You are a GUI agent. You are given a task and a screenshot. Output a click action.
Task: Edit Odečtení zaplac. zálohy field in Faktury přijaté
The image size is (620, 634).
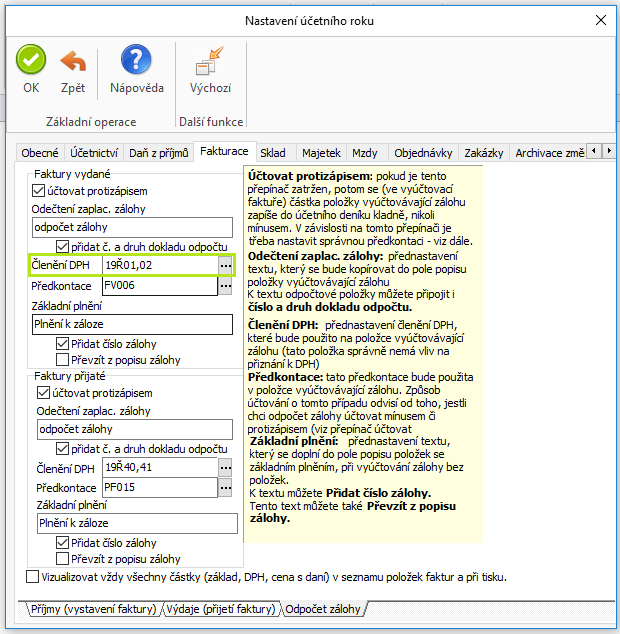(x=135, y=429)
